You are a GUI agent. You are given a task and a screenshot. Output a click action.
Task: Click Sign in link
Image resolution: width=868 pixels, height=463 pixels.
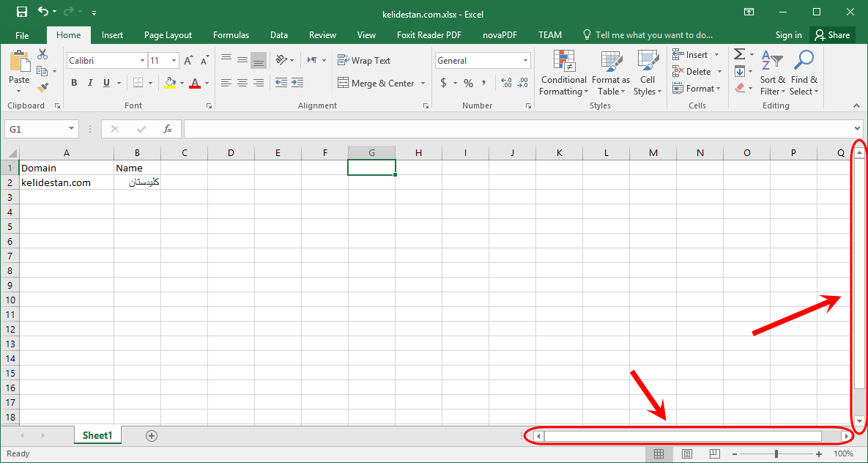[x=788, y=35]
